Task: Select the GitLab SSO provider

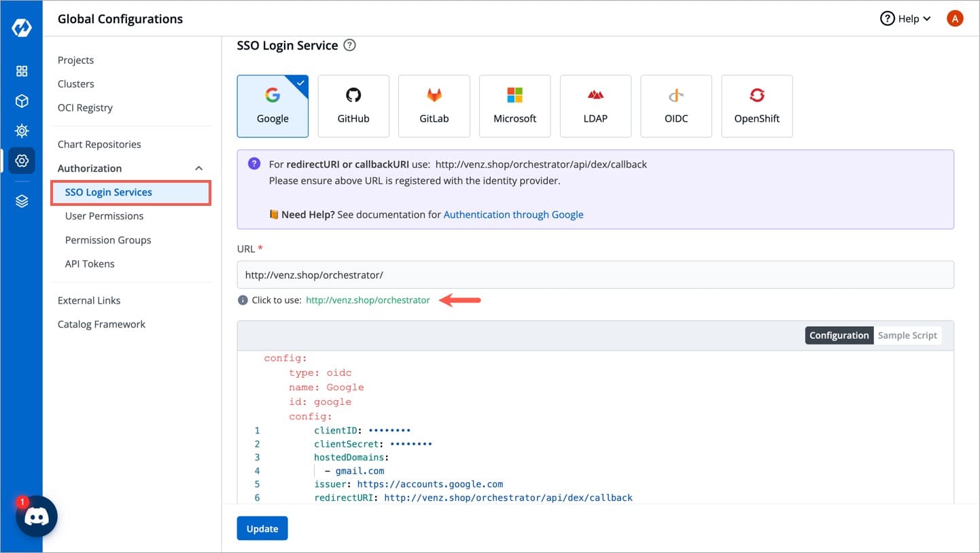Action: point(434,106)
